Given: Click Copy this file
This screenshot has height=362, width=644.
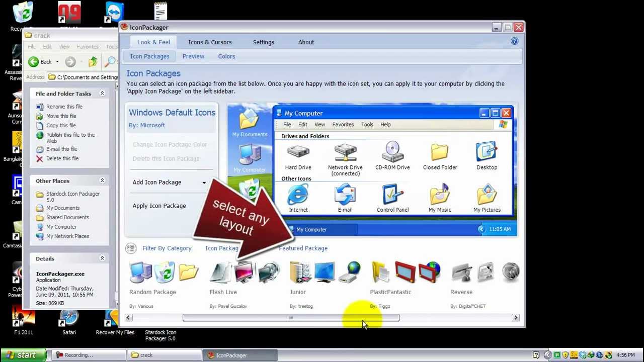Looking at the screenshot, I should pos(61,125).
